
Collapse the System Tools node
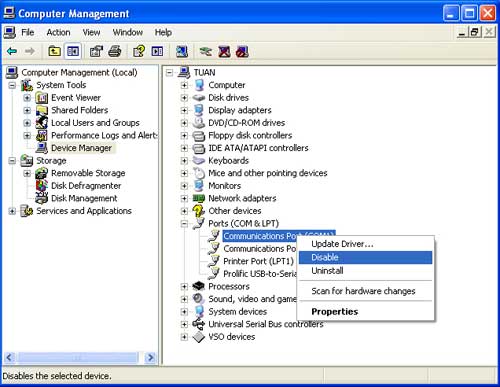pos(12,85)
